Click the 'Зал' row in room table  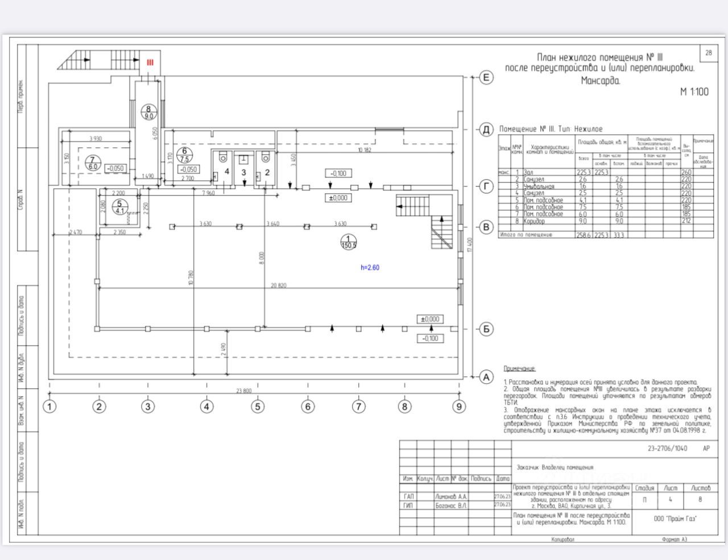(606, 172)
